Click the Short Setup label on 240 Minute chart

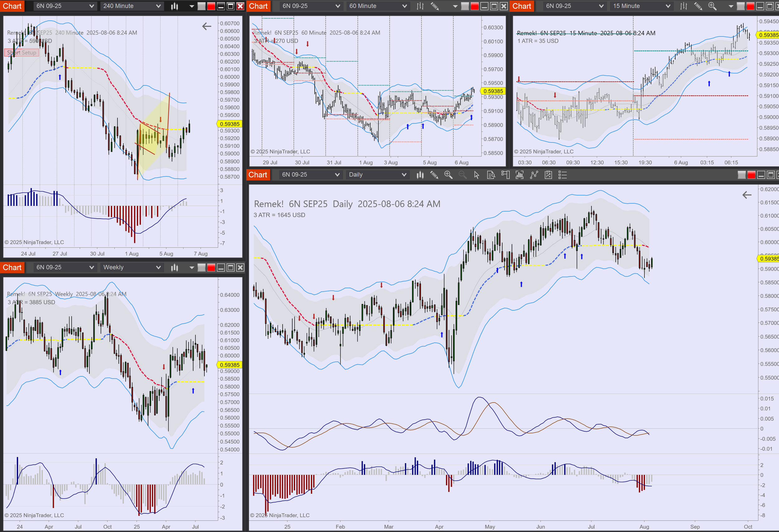click(22, 53)
